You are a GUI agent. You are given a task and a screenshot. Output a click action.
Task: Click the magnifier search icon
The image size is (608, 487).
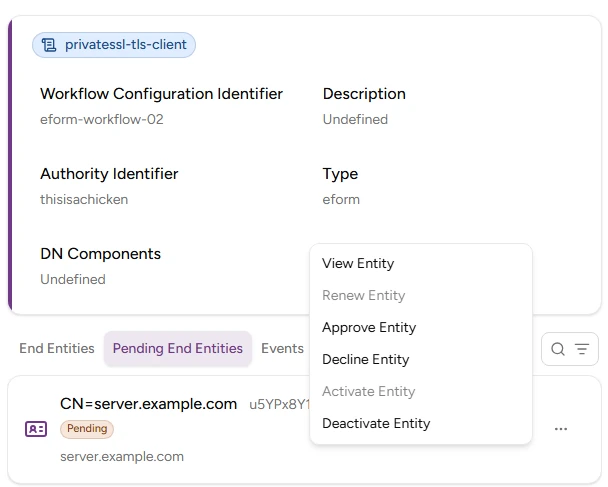[x=558, y=349]
